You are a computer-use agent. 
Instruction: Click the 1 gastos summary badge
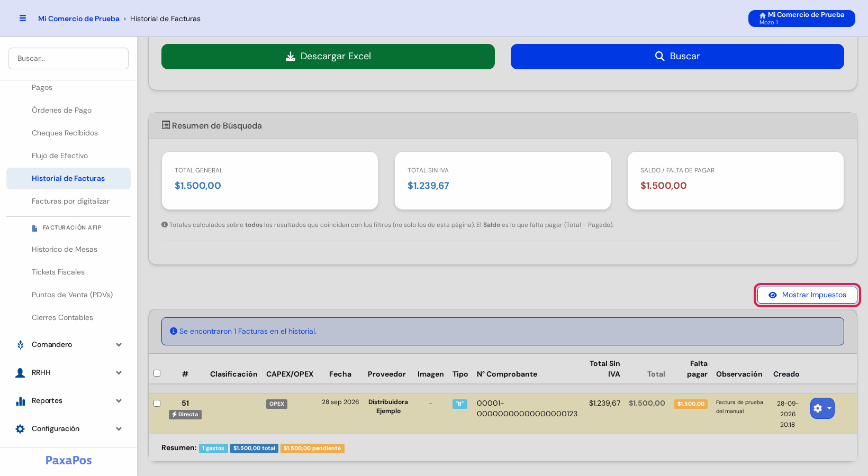click(x=213, y=448)
